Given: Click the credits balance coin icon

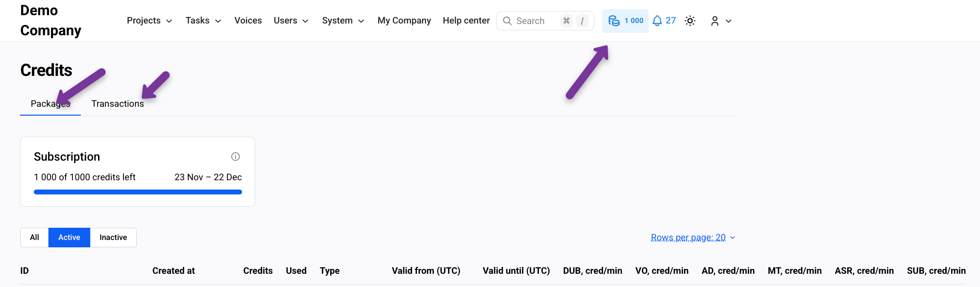Looking at the screenshot, I should (614, 21).
